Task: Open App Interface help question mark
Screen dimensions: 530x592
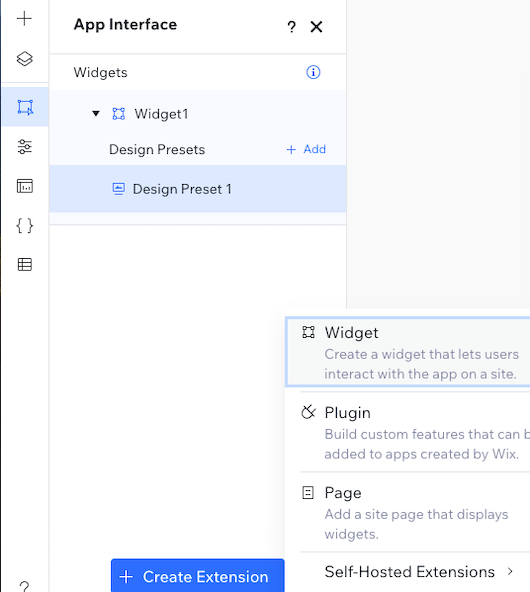Action: coord(291,27)
